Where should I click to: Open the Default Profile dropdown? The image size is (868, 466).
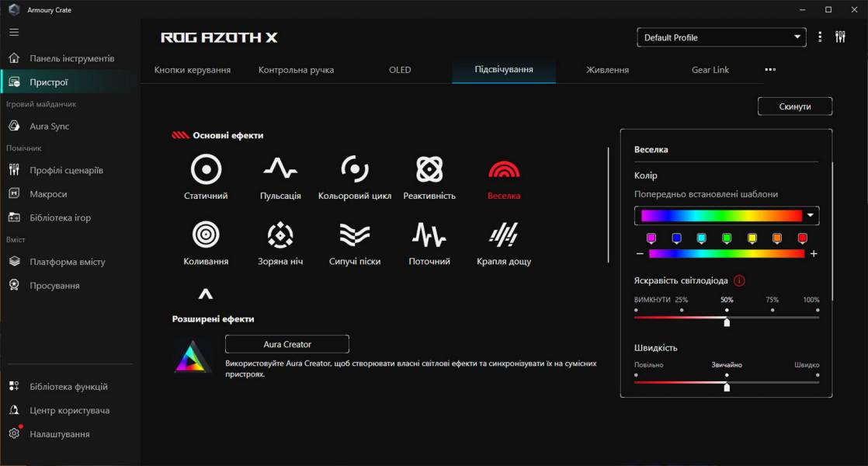point(720,37)
